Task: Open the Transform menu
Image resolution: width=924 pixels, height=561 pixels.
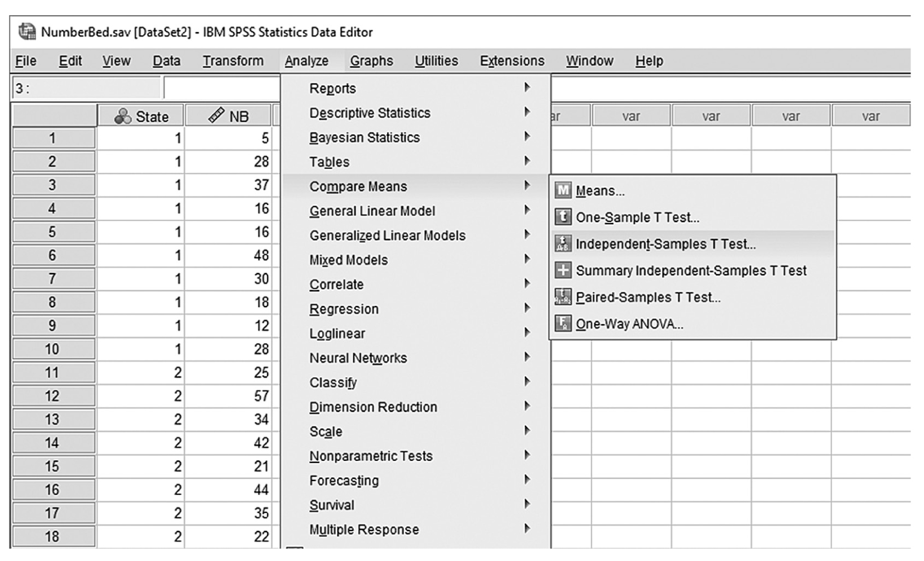Action: click(233, 61)
